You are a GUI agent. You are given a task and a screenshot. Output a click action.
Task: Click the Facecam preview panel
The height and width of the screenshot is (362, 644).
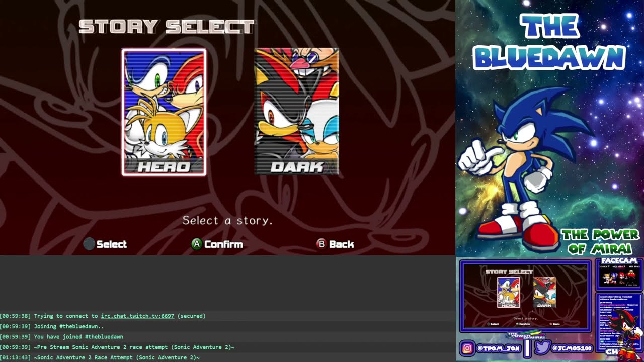619,274
